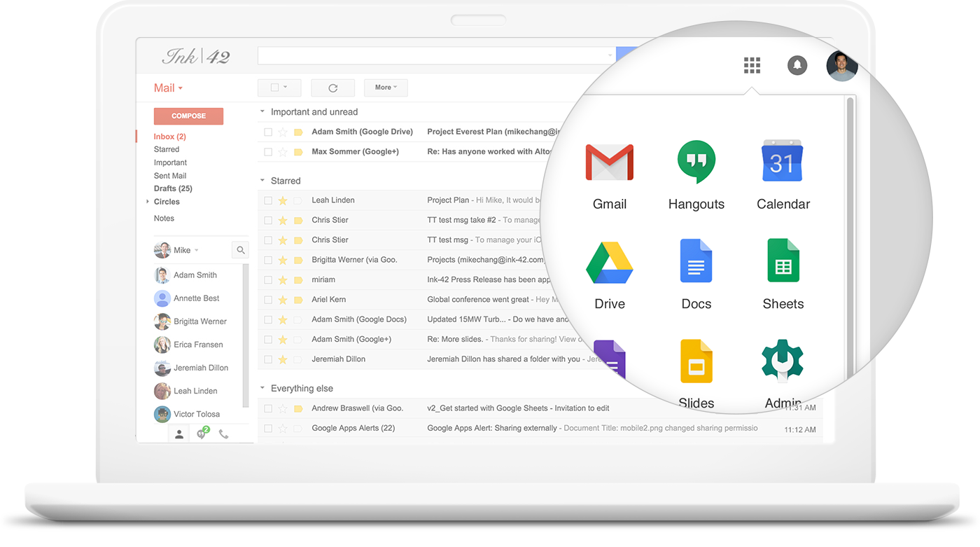The height and width of the screenshot is (547, 980).
Task: Toggle importance marker on Adam Smith Google Drive
Action: pyautogui.click(x=298, y=132)
